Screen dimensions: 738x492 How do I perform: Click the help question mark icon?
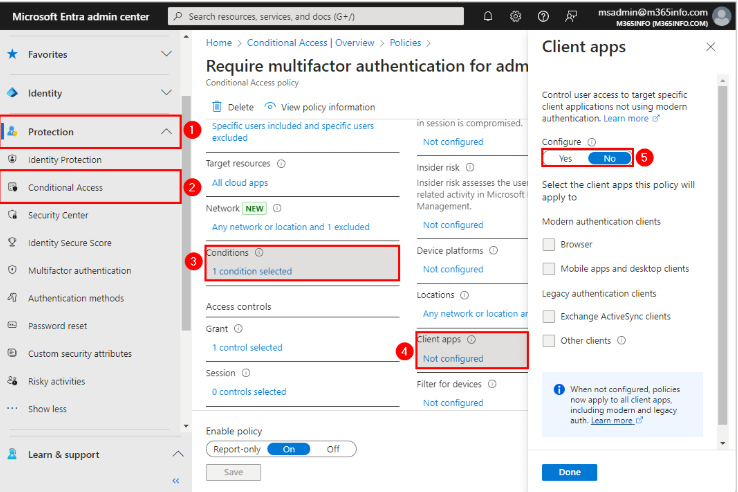pyautogui.click(x=543, y=16)
